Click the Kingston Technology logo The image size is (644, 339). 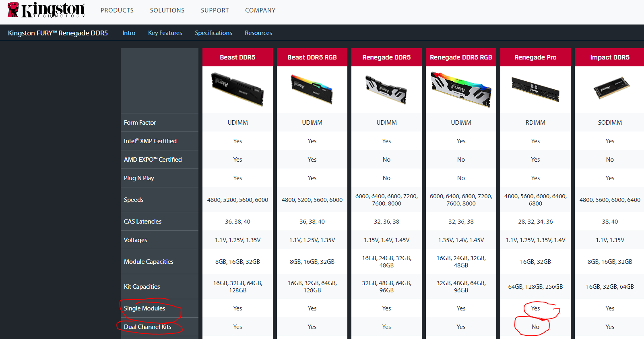[46, 10]
